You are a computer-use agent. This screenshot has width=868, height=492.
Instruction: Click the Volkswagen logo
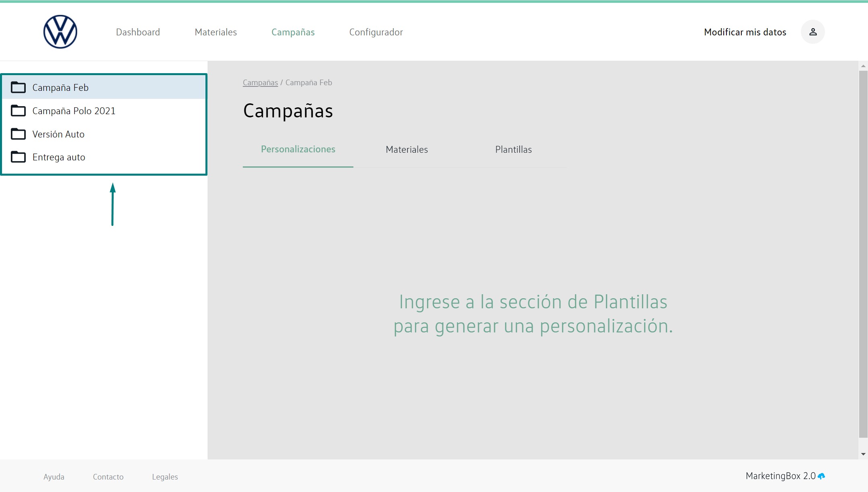[x=60, y=32]
